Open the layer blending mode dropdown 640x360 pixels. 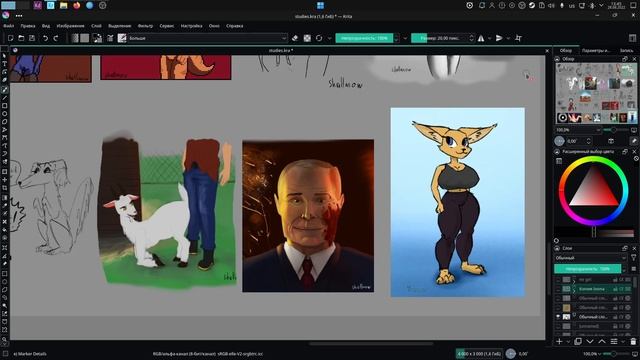tap(591, 258)
